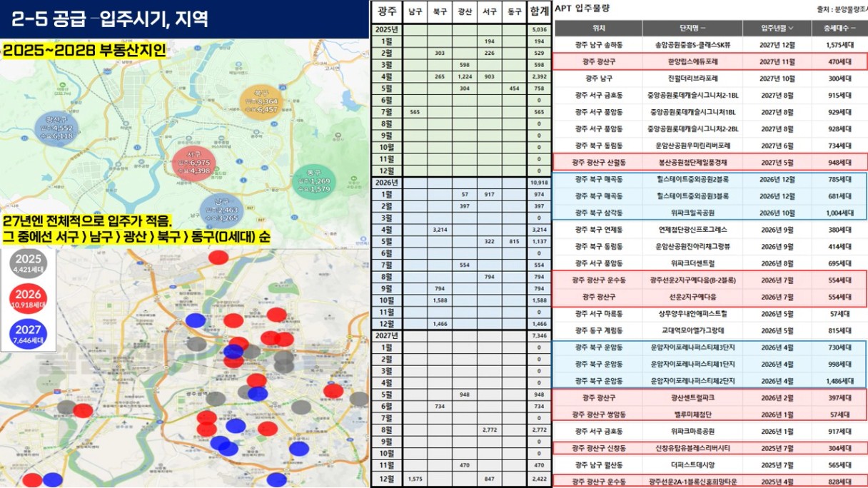Image resolution: width=868 pixels, height=488 pixels.
Task: Click the 광주 header cell of the monthly table
Action: pyautogui.click(x=387, y=11)
